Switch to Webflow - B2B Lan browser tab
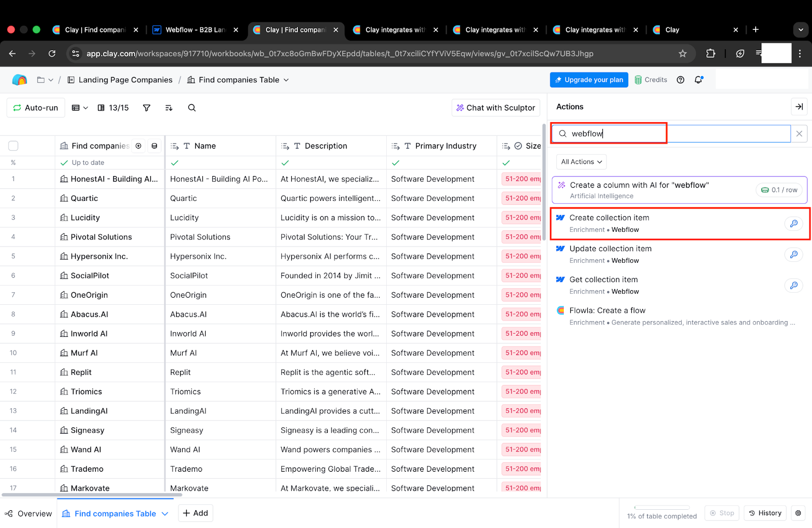812x528 pixels. 195,29
